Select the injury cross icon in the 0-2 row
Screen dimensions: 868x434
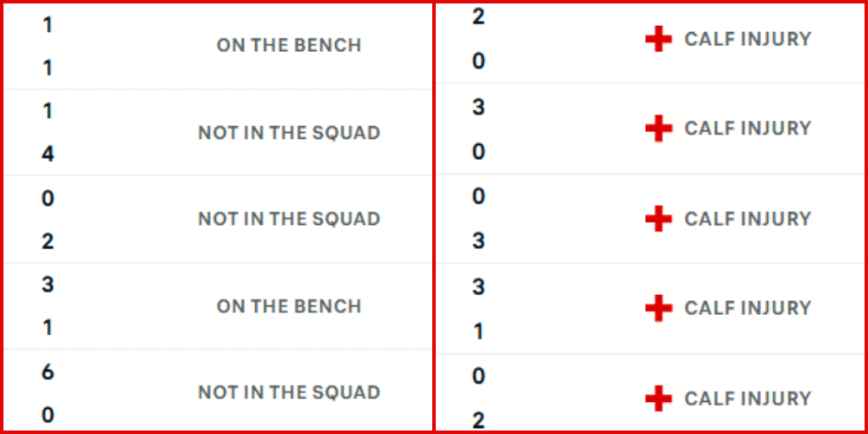[659, 398]
